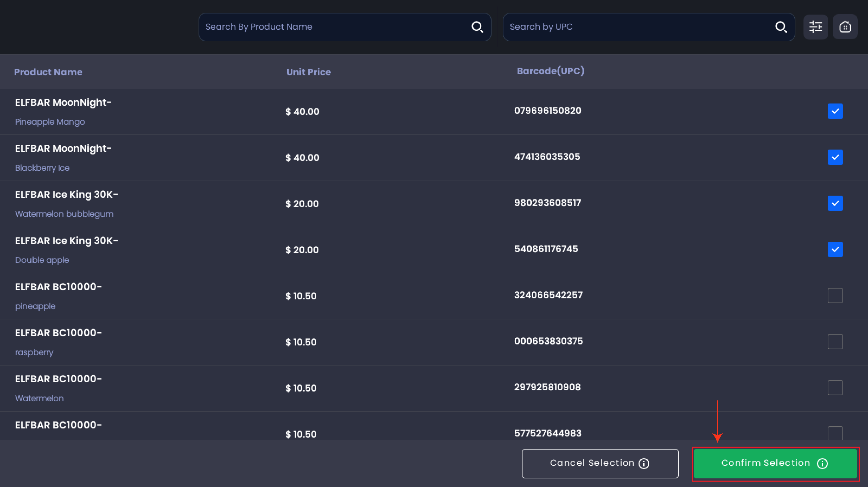Click ELFBAR BC10000 name in raspberry row
This screenshot has width=868, height=487.
point(59,333)
